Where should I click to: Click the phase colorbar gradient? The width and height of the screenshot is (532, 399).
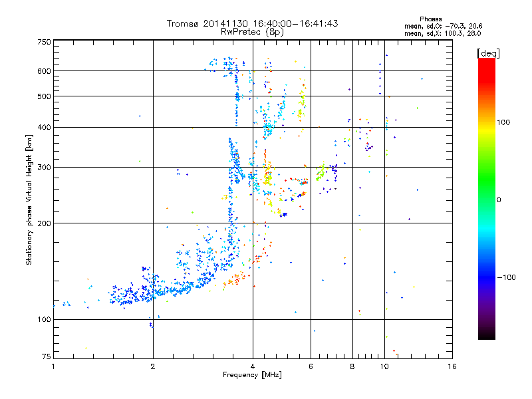[x=487, y=199]
